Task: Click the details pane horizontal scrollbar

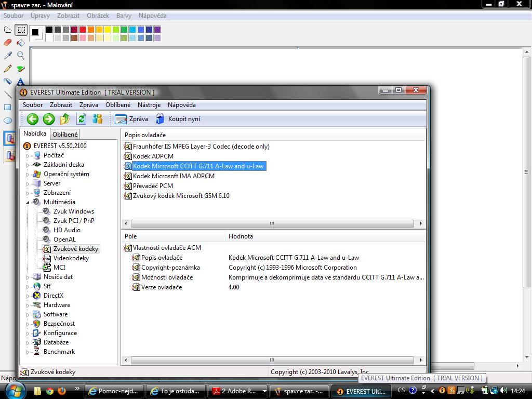Action: (273, 361)
